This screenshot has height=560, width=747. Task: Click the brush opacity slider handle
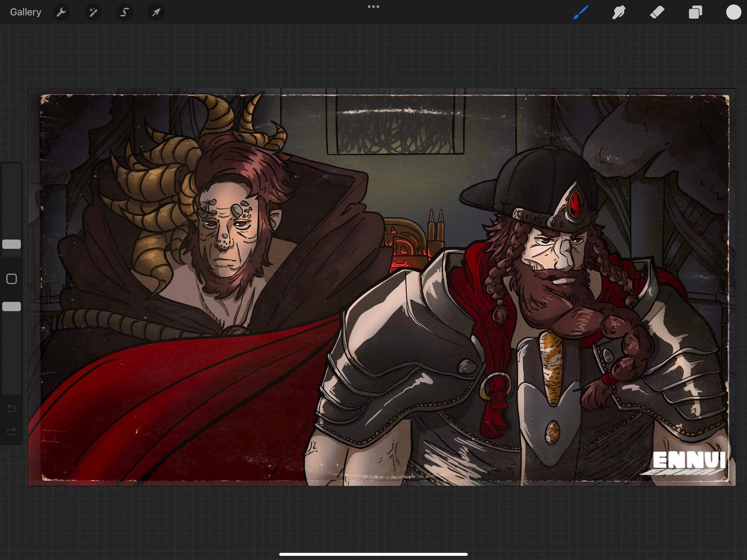click(x=12, y=307)
